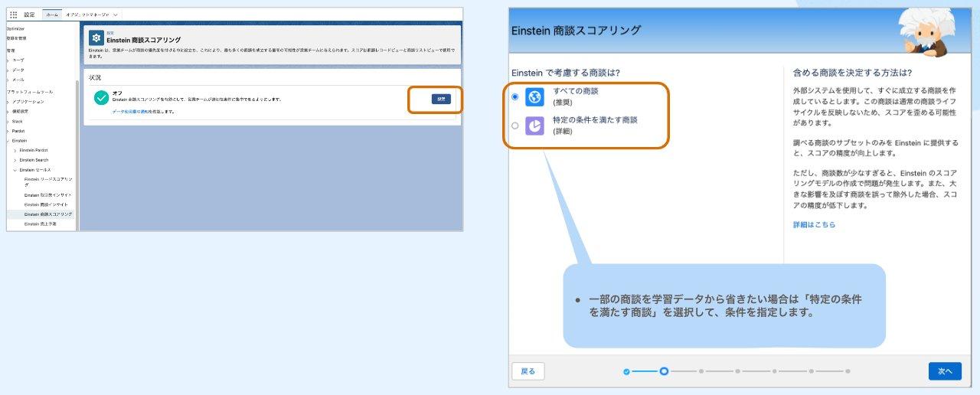
Task: Select the 特定の条件を満たす商談 radio button
Action: (514, 126)
